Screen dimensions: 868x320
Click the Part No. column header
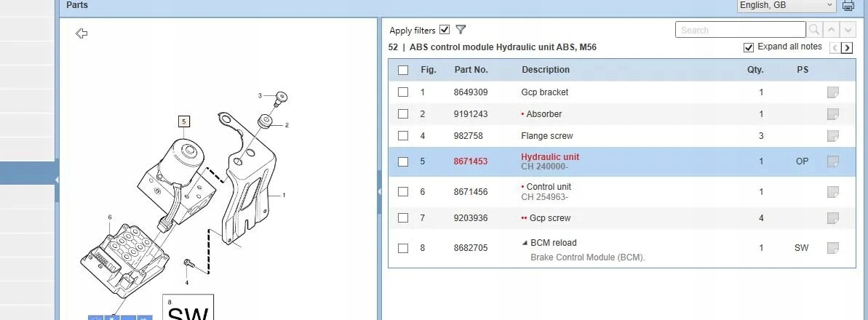(x=471, y=70)
